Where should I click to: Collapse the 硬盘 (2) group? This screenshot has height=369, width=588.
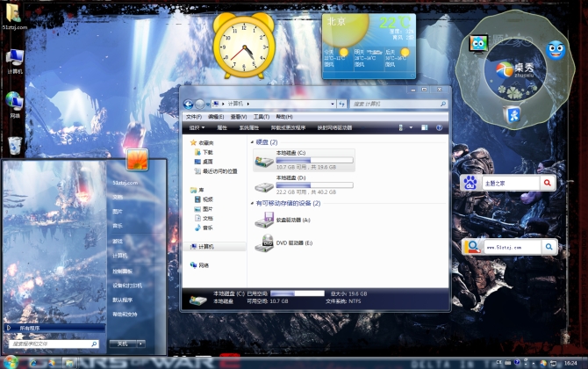click(x=252, y=142)
